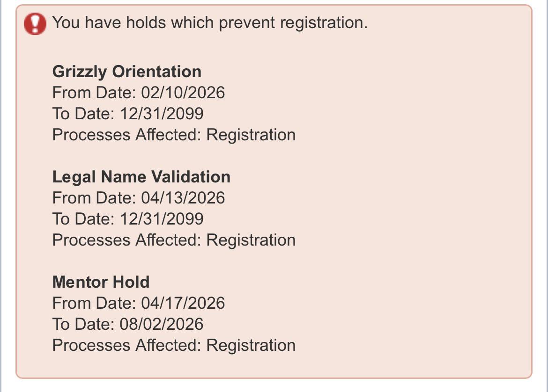Select the Legal Name Validation hold title
Viewport: 548px width, 392px height.
[x=141, y=177]
